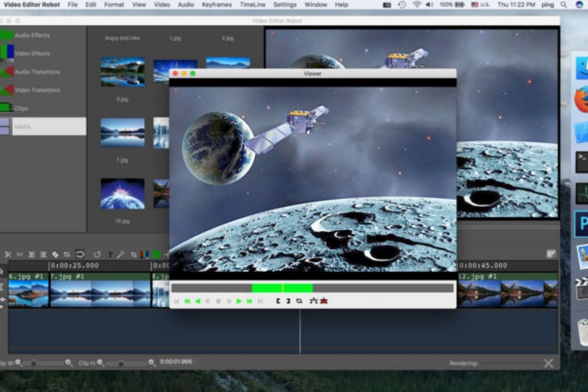Viewport: 588px width, 392px height.
Task: Select the Clips category in sidebar
Action: (21, 108)
